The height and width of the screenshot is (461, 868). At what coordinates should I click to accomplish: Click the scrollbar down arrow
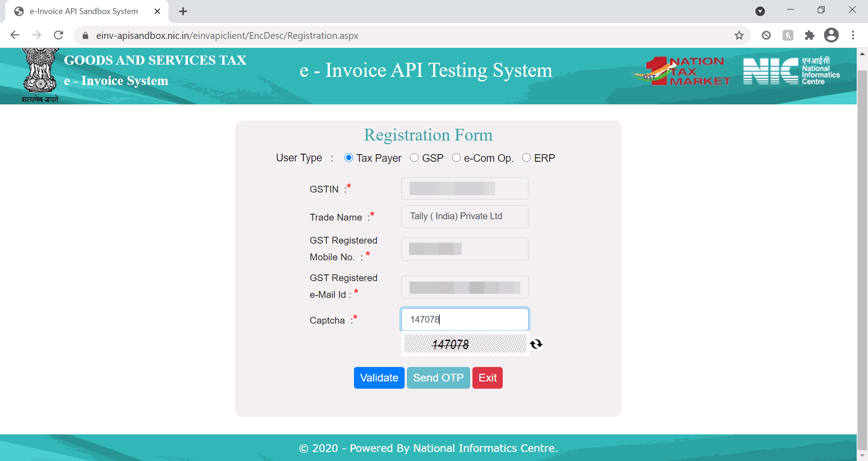pyautogui.click(x=862, y=456)
